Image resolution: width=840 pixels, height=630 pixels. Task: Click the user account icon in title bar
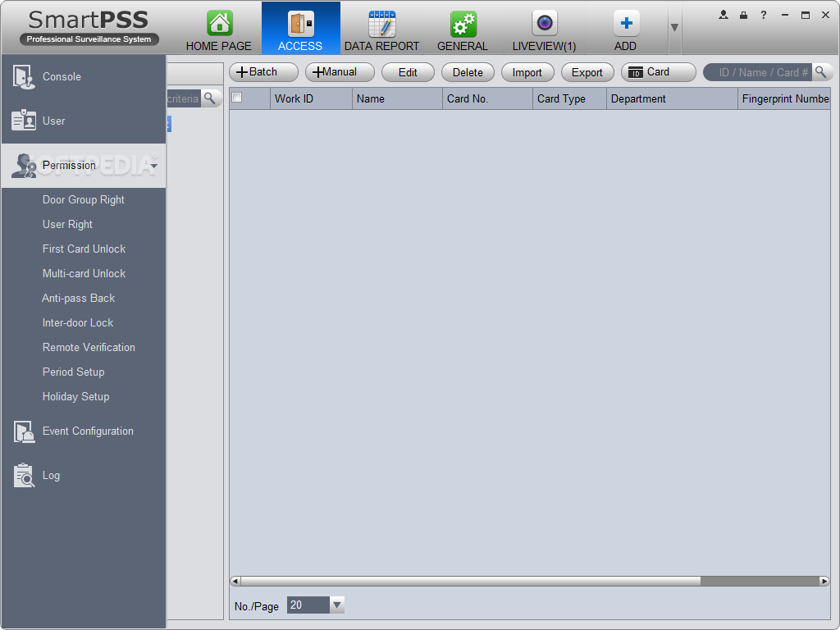(724, 15)
